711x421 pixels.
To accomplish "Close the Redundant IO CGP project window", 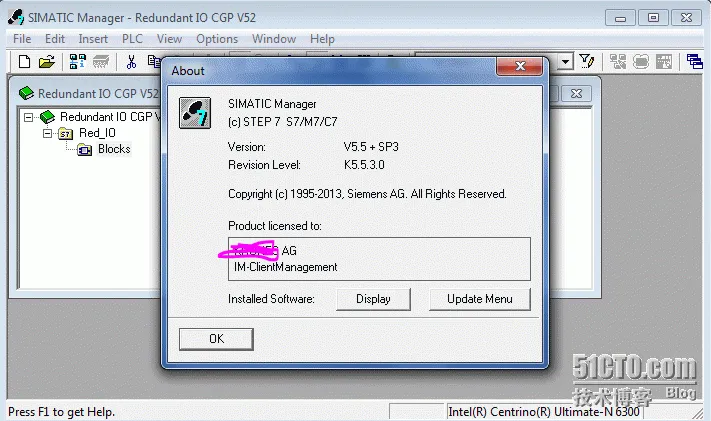I will [576, 93].
